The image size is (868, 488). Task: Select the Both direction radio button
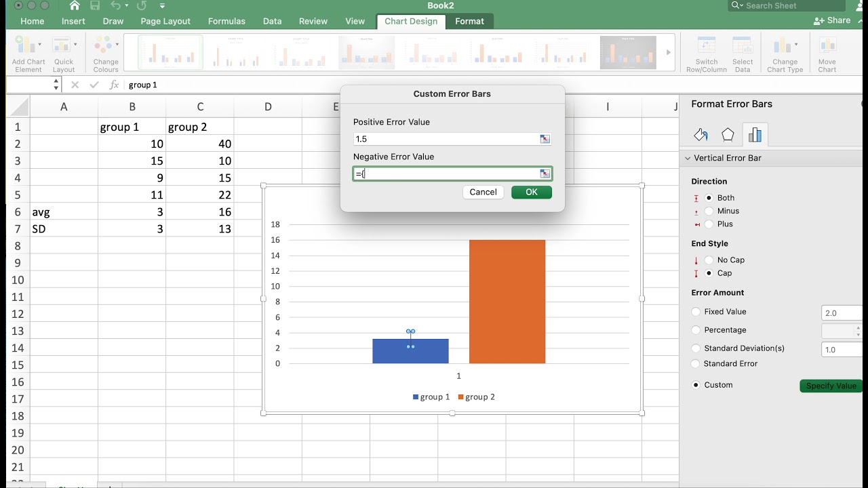click(x=709, y=198)
